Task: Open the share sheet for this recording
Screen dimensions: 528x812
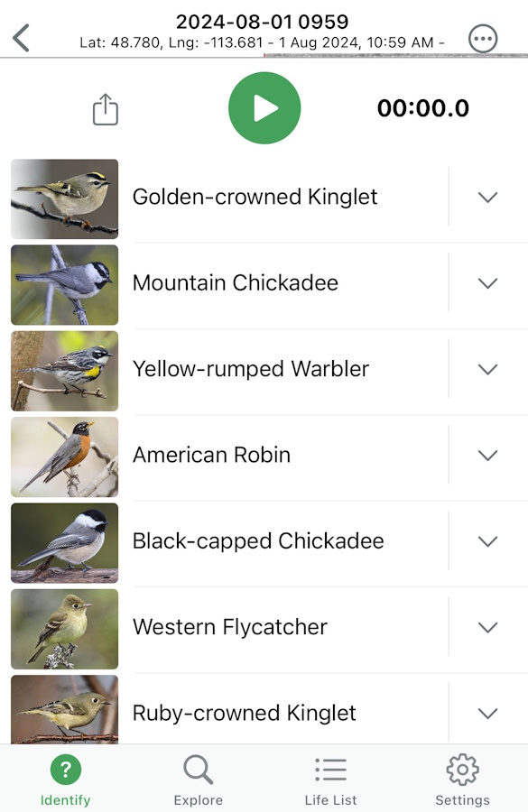Action: pyautogui.click(x=105, y=107)
